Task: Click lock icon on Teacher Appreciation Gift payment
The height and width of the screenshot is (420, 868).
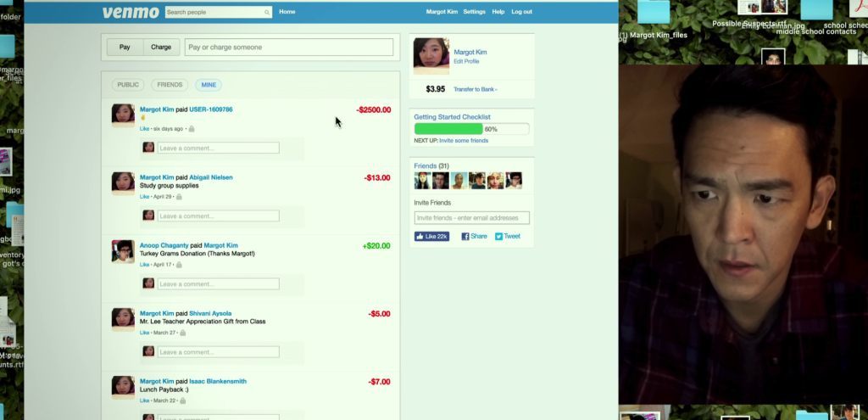Action: tap(183, 333)
